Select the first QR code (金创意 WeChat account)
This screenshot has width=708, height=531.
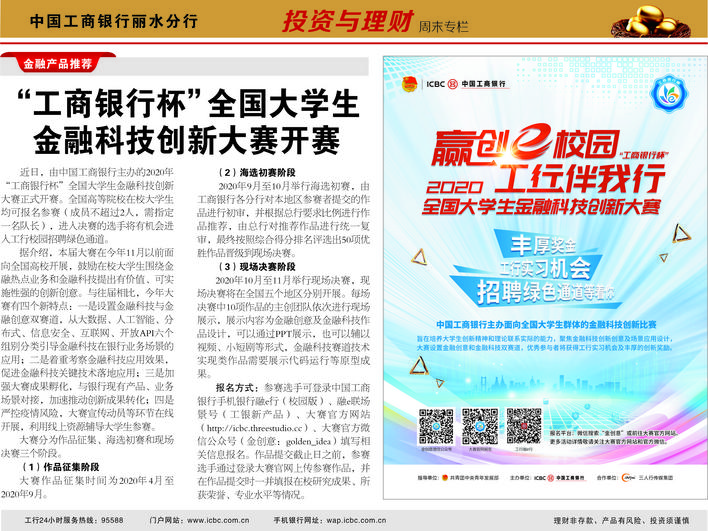(x=436, y=427)
